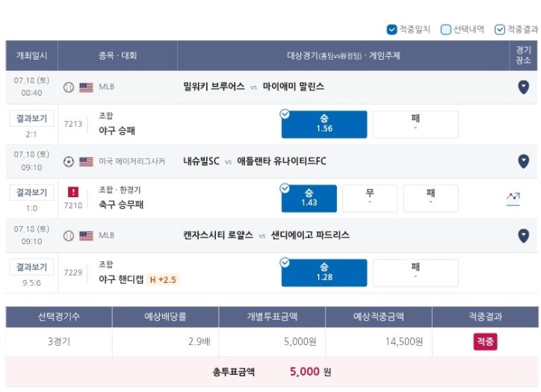Click the odds trend chart icon

513,199
